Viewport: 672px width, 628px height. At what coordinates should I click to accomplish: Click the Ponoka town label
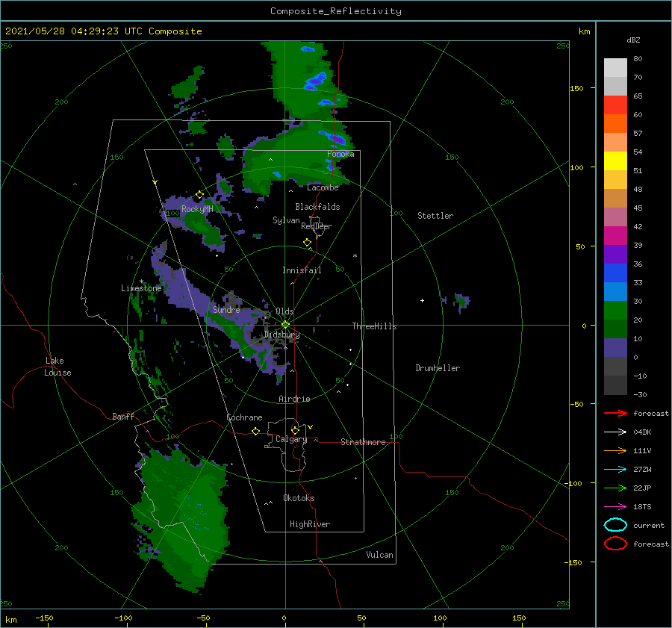click(x=340, y=154)
